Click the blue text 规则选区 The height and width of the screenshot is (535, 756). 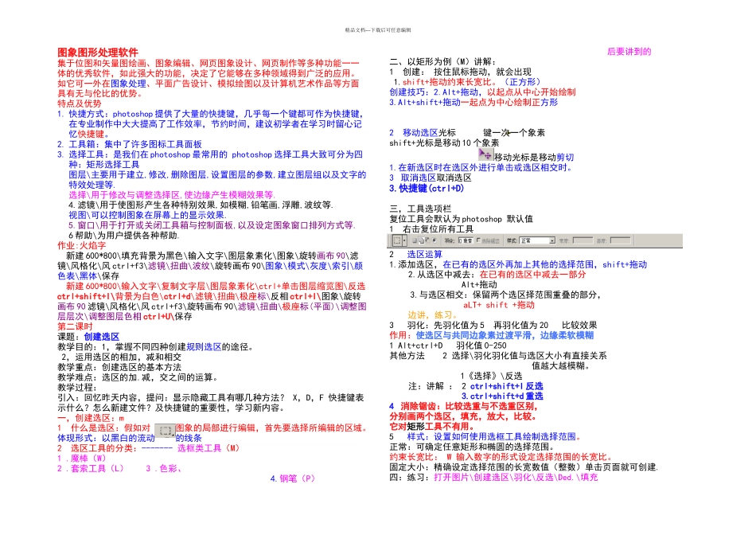(x=204, y=347)
